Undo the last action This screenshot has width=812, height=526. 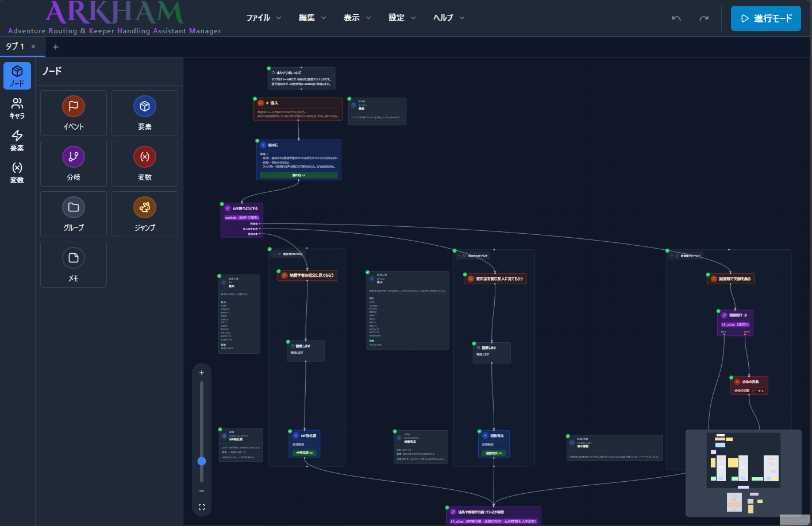[676, 18]
